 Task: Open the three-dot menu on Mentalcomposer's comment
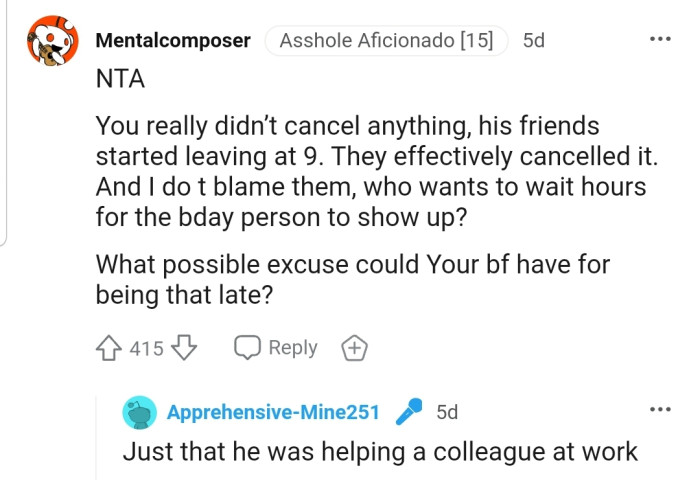661,40
